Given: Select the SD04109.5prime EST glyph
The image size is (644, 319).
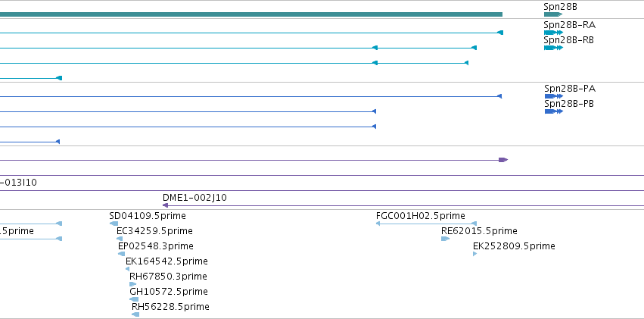Looking at the screenshot, I should point(114,224).
